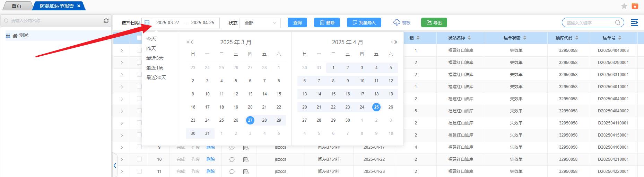Switch to the 首页 tab

(x=16, y=6)
